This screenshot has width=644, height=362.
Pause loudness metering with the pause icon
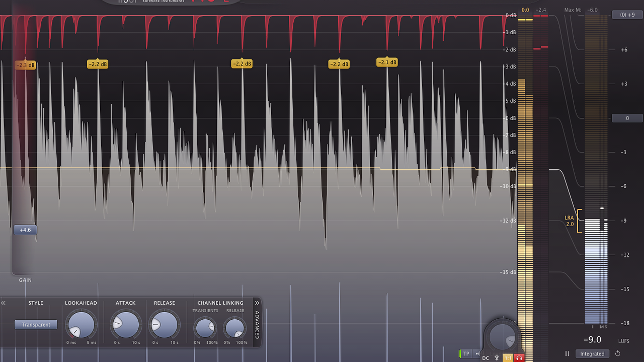coord(567,353)
